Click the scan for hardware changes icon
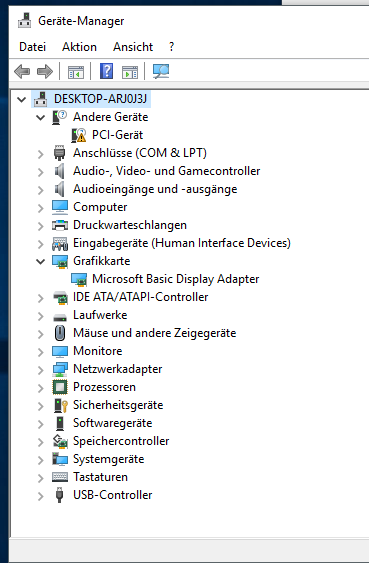Viewport: 369px width, 563px height. [161, 71]
